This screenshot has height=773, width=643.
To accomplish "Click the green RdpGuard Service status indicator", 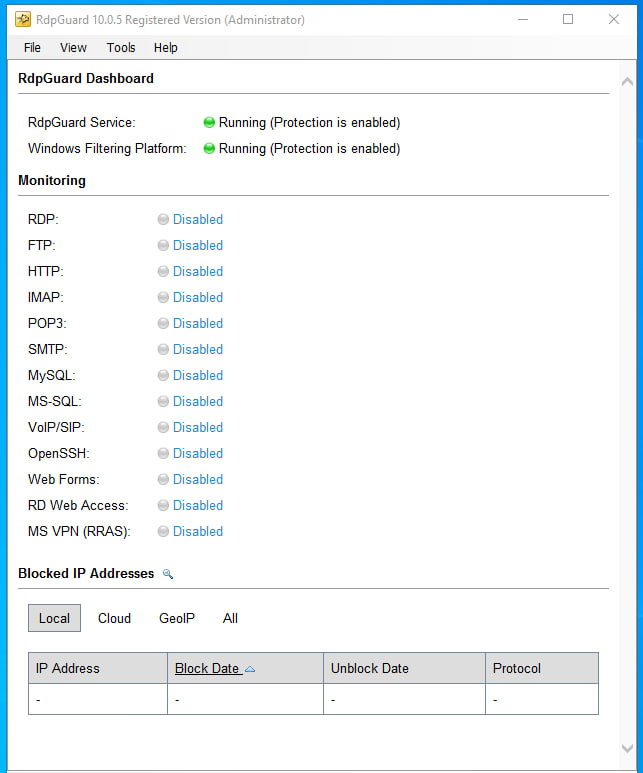I will (209, 123).
